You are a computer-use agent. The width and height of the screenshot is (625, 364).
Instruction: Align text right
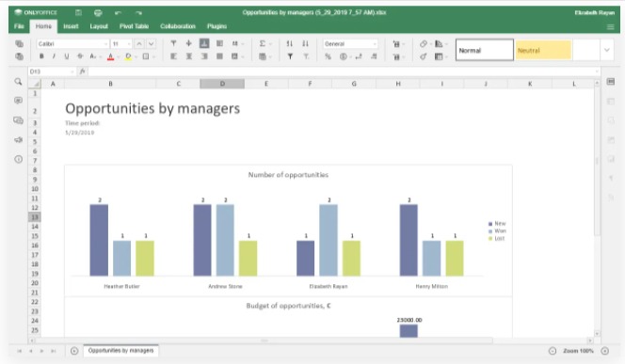click(204, 56)
